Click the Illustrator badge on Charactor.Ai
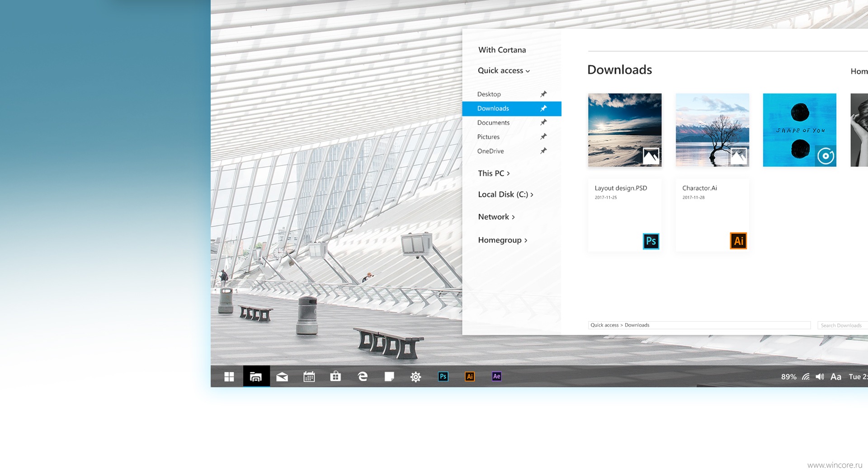This screenshot has width=868, height=474. [x=738, y=241]
